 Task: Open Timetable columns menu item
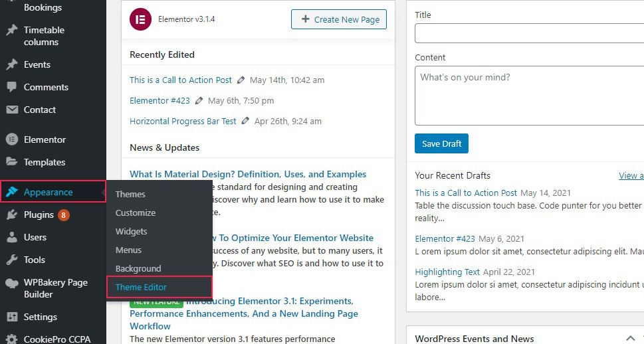[x=44, y=36]
